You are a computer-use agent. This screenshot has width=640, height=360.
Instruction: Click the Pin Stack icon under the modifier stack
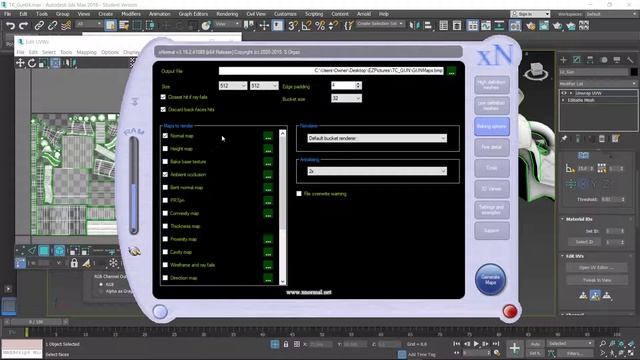click(564, 139)
